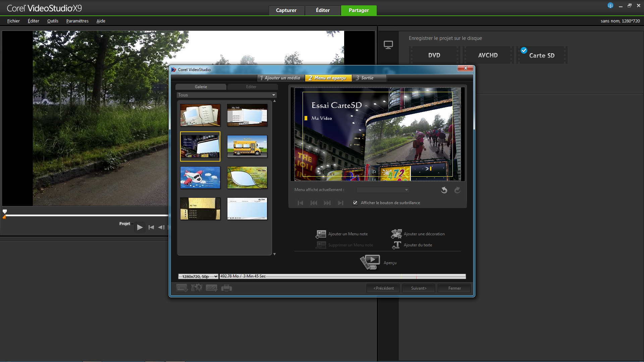Click the Aperçu remote preview icon

[x=370, y=262]
